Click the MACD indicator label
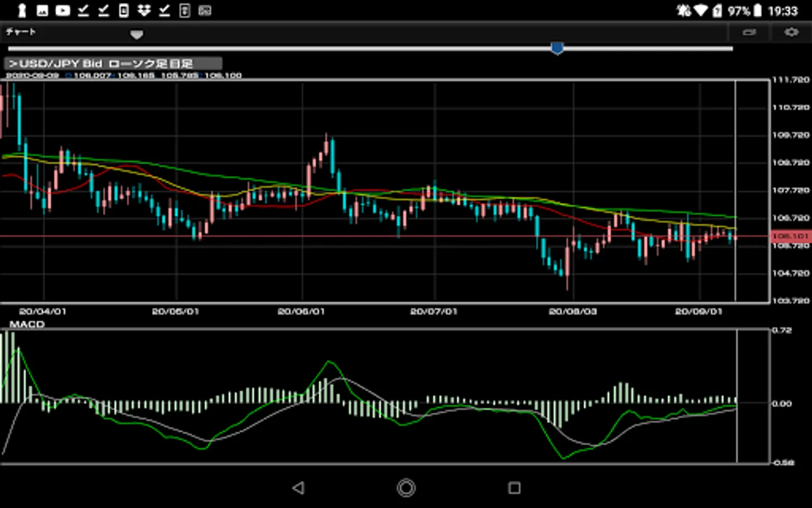 (27, 324)
